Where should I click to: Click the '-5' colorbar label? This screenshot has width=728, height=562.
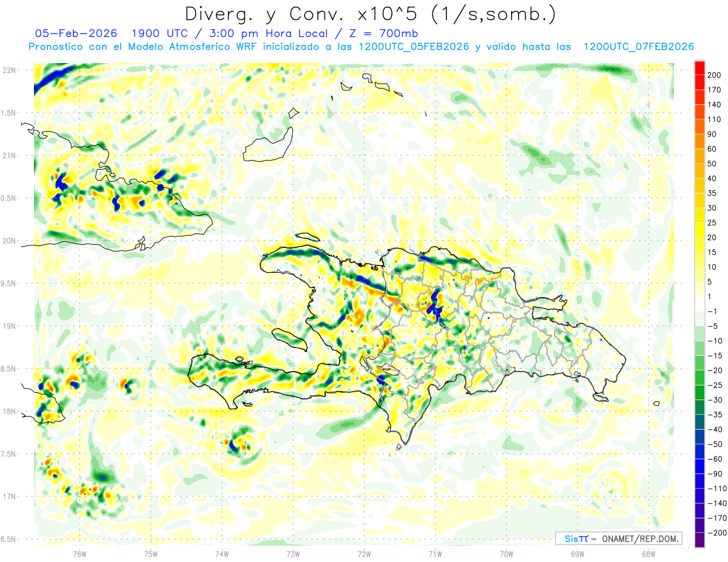[712, 326]
